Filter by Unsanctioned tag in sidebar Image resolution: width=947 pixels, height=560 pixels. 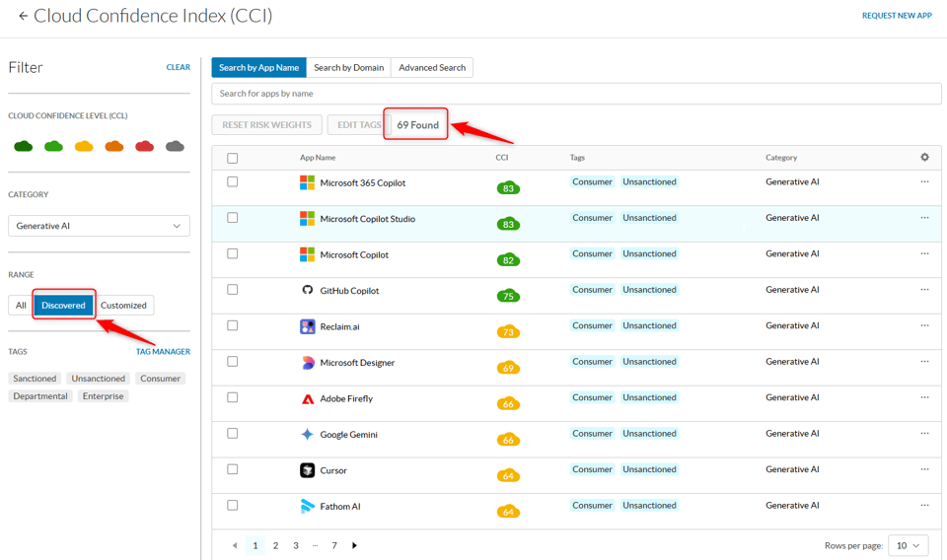[x=98, y=379]
